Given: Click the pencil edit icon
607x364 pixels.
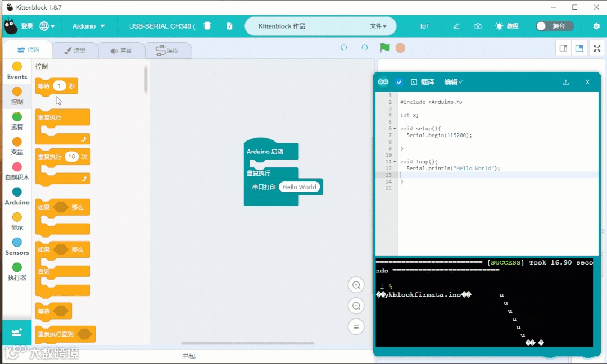Looking at the screenshot, I should pyautogui.click(x=456, y=26).
